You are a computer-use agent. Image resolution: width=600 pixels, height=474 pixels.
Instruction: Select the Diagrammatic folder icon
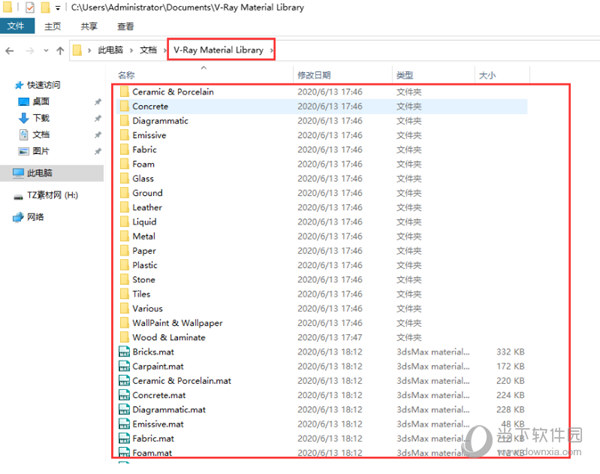tap(124, 121)
